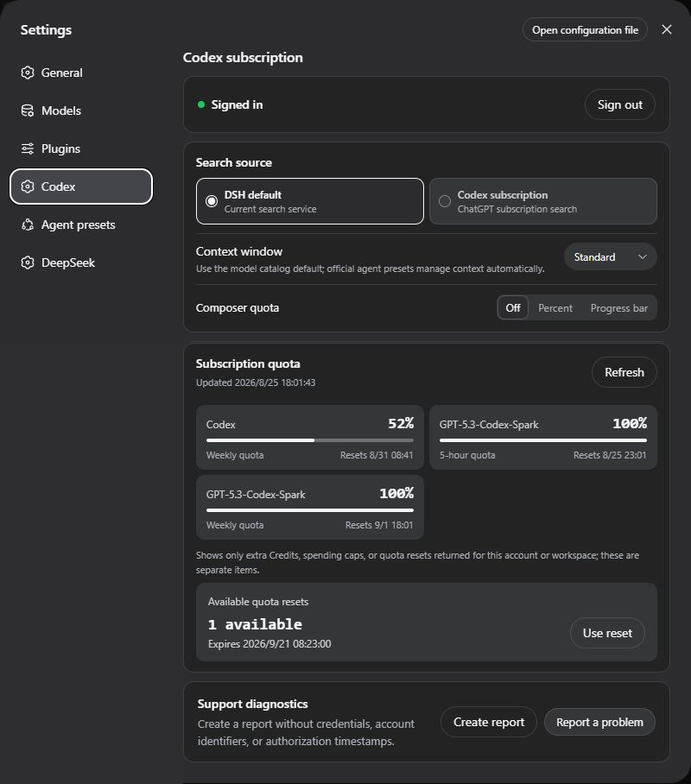Click GPT-5.3-Codex-Spark weekly quota progress bar
691x784 pixels.
point(310,510)
